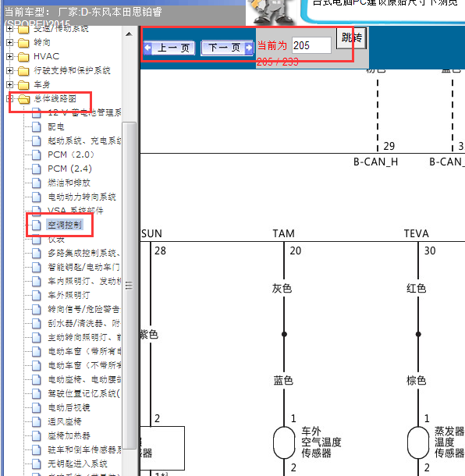Click the document icon next to 起动系统、充电系统

(x=37, y=141)
